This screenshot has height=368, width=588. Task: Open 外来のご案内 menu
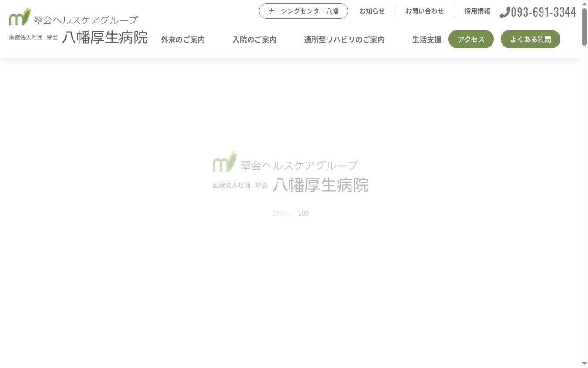tap(183, 40)
